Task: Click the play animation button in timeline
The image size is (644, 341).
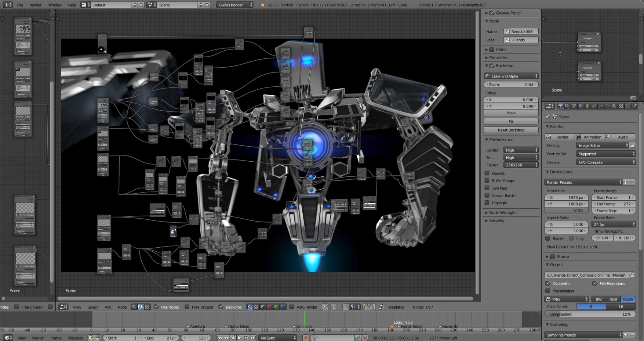Action: point(240,338)
